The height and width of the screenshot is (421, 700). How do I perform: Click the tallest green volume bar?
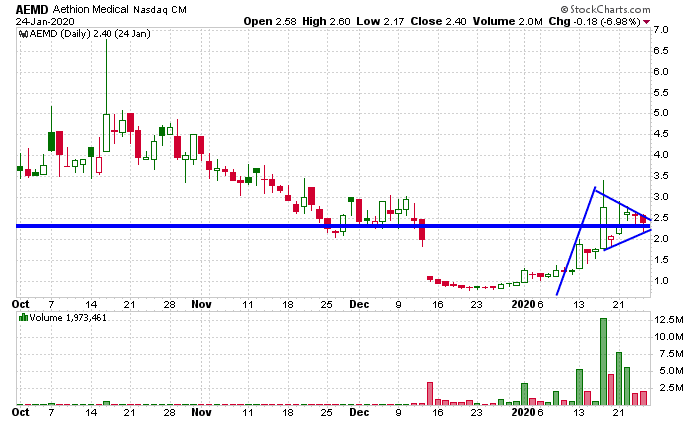[603, 362]
